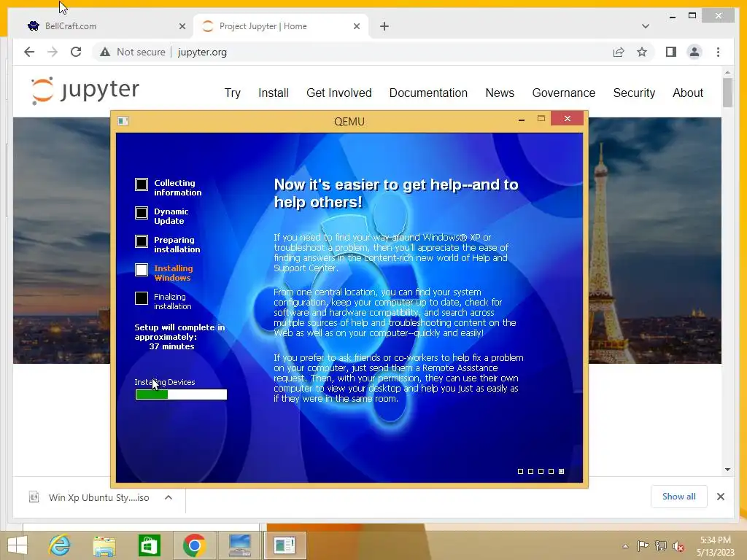Click the first slide indicator square in setup

pos(520,472)
